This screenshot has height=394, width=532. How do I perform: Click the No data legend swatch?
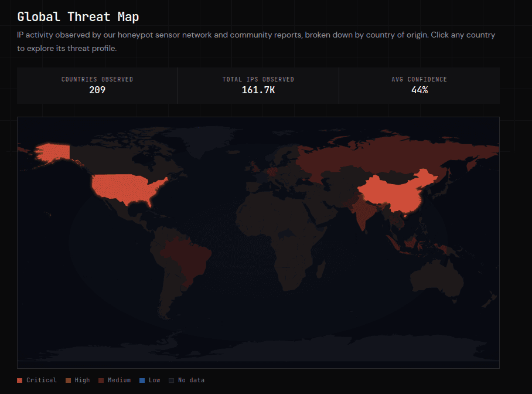click(172, 381)
